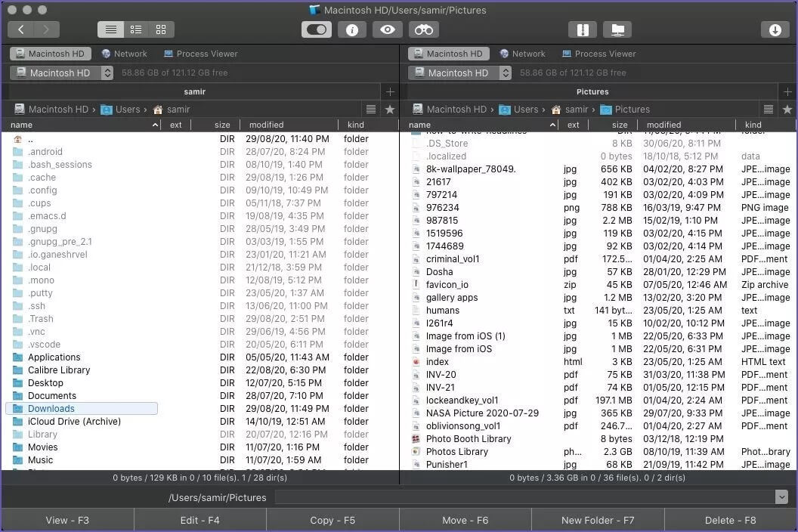Select the Calibre Library folder

[58, 370]
